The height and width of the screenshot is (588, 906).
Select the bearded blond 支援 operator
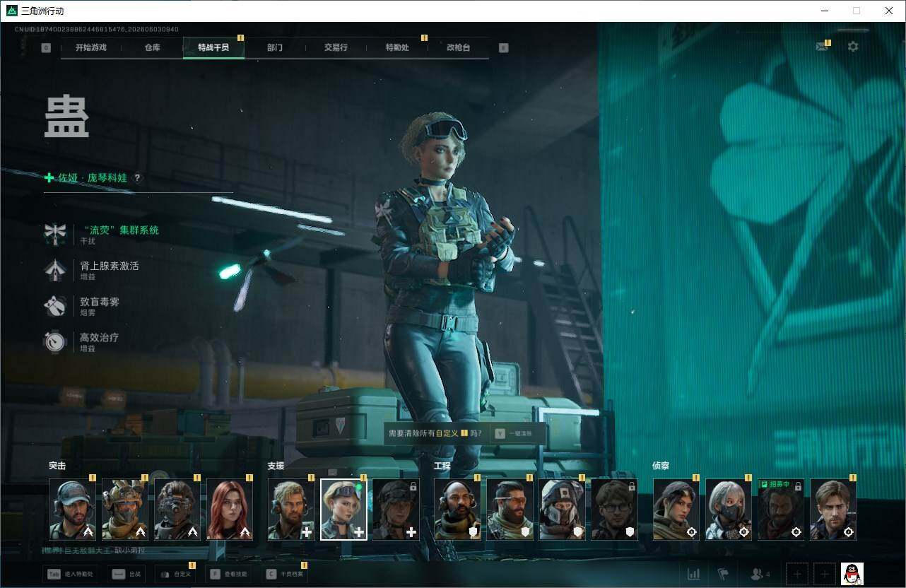292,510
